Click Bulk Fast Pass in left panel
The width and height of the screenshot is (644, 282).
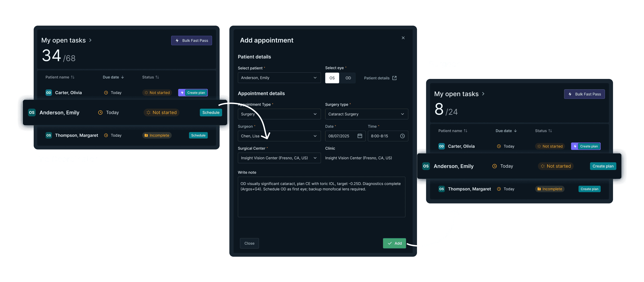pos(192,40)
